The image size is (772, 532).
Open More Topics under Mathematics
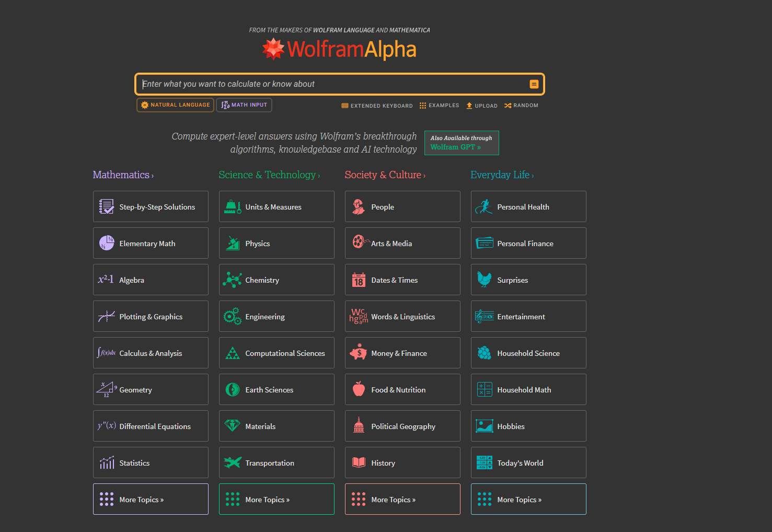(151, 499)
